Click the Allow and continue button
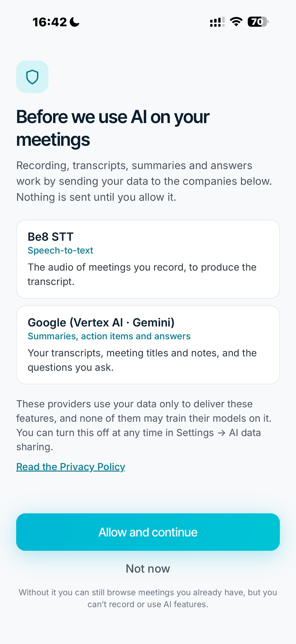 tap(148, 532)
